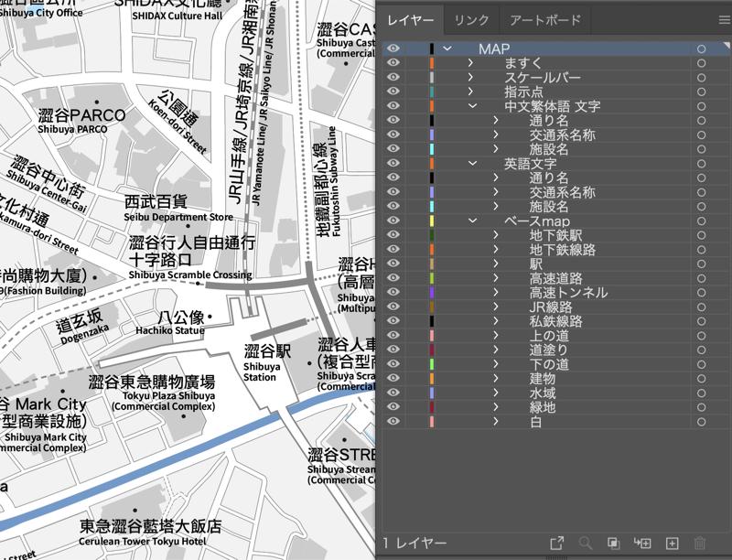Click target circle for 白 layer
The height and width of the screenshot is (560, 732).
[701, 422]
